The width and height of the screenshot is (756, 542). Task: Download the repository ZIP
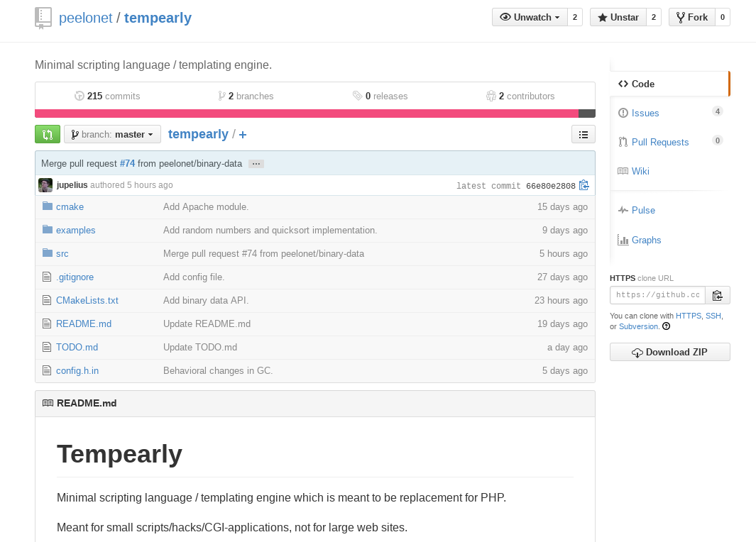click(669, 352)
